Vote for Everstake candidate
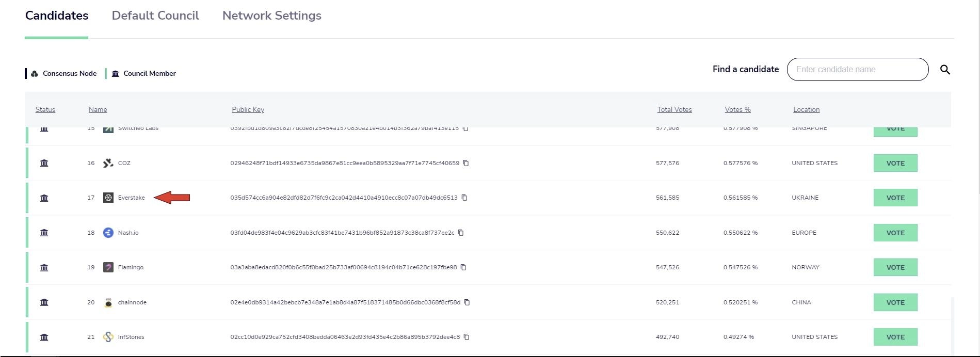Image resolution: width=980 pixels, height=357 pixels. tap(895, 198)
